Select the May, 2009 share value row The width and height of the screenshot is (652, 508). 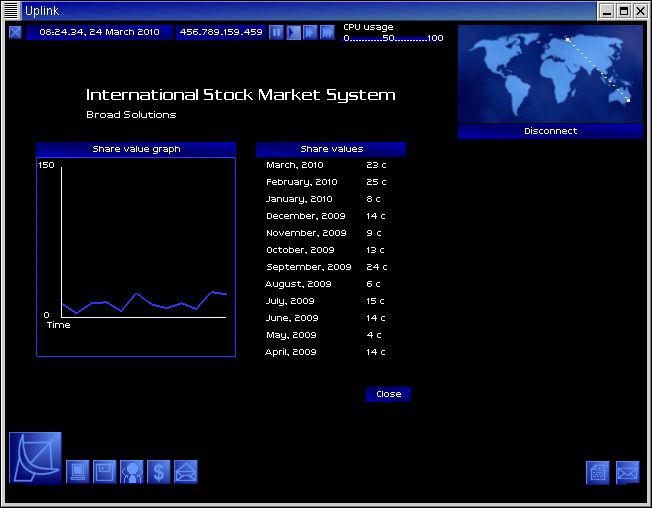click(x=324, y=335)
